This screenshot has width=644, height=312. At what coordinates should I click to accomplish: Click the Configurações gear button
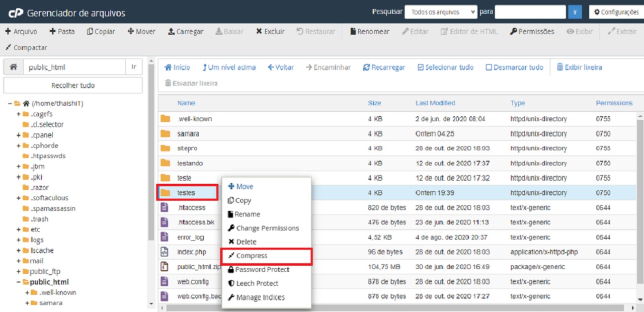tap(616, 12)
